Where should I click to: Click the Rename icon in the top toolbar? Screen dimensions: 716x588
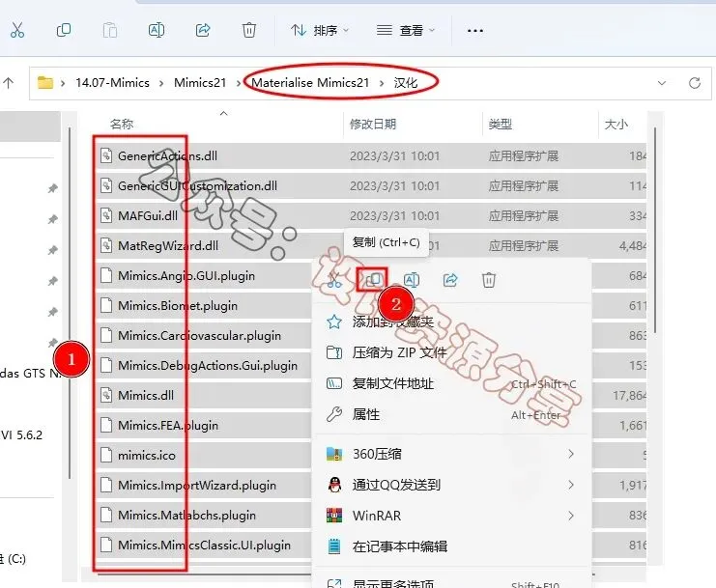[x=157, y=31]
